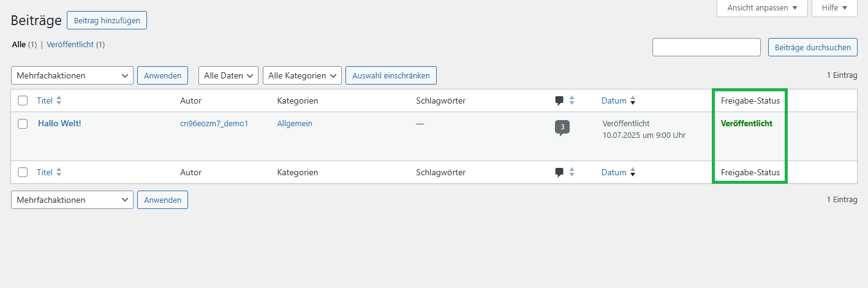Click sort arrows beside bottom Datum header
The width and height of the screenshot is (868, 288).
(633, 172)
